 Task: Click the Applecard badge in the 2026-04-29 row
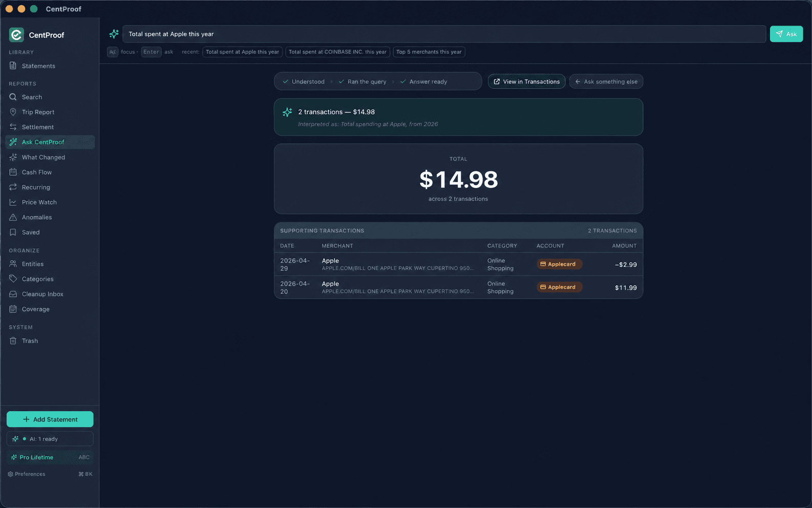click(559, 264)
